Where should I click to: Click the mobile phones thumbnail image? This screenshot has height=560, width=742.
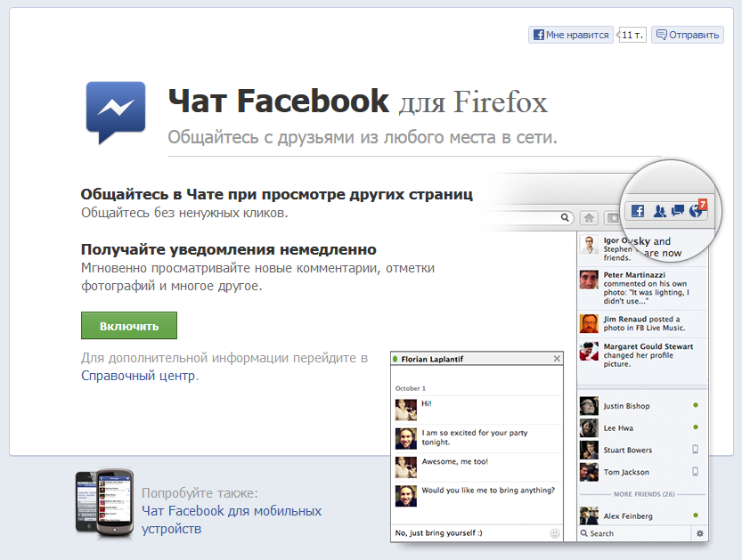tap(104, 503)
